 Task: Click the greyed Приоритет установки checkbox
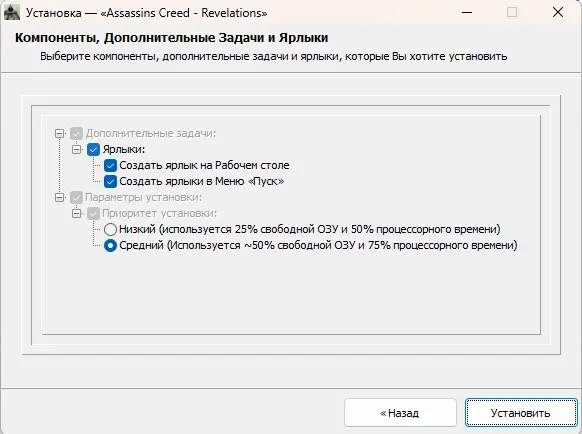[x=93, y=213]
